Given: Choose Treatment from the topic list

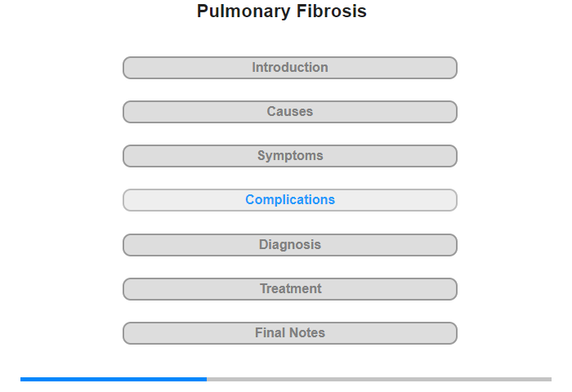Looking at the screenshot, I should pyautogui.click(x=289, y=289).
